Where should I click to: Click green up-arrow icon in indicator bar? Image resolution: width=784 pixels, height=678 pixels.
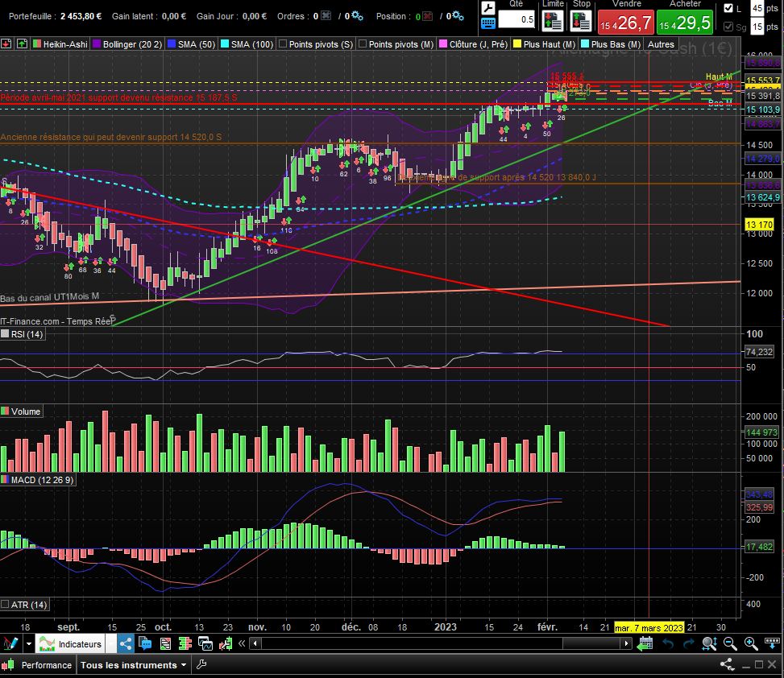click(x=22, y=44)
